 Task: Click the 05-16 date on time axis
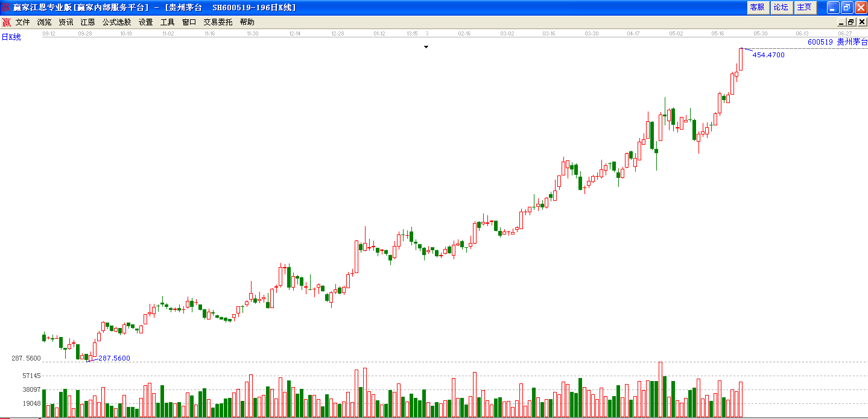pyautogui.click(x=717, y=34)
